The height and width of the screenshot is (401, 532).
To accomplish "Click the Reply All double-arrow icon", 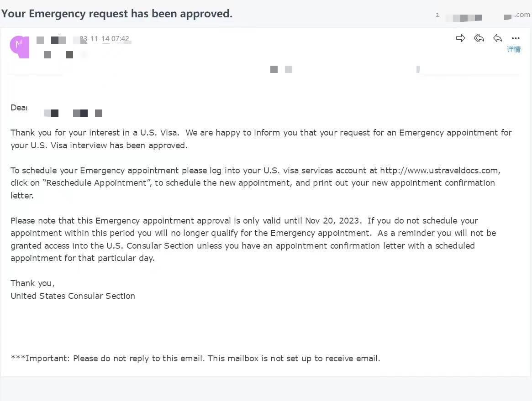I will click(479, 38).
